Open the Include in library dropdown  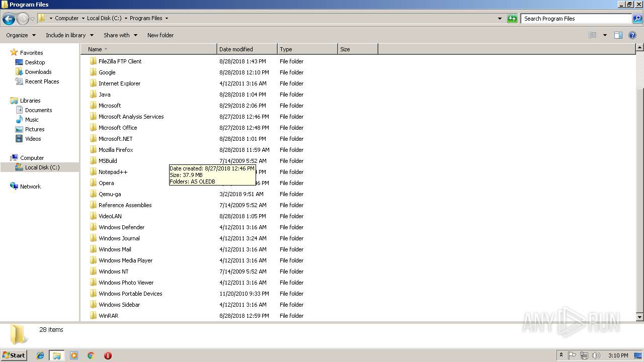69,35
